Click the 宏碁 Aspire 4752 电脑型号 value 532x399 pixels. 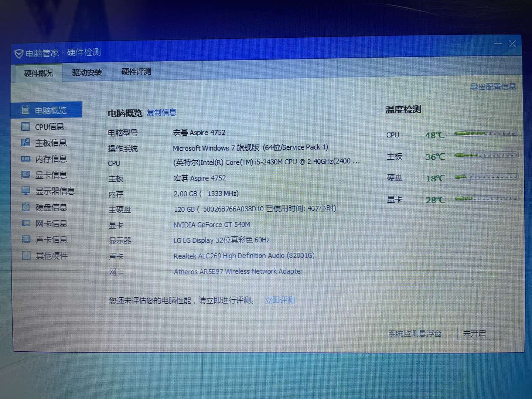click(199, 132)
